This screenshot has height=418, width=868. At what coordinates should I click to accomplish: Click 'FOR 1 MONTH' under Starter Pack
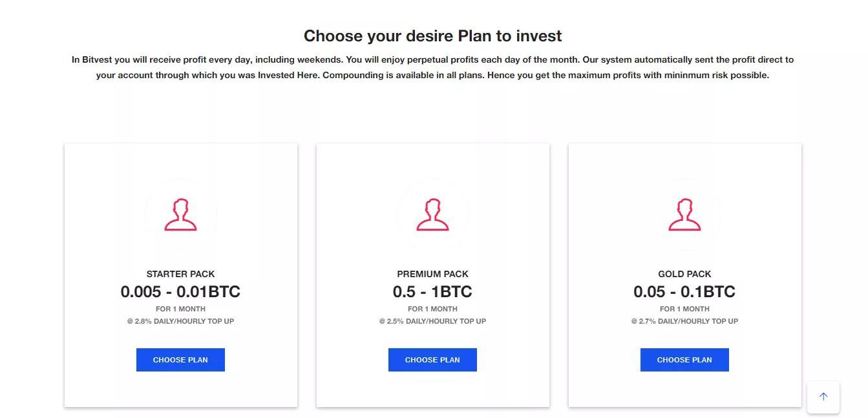tap(180, 309)
